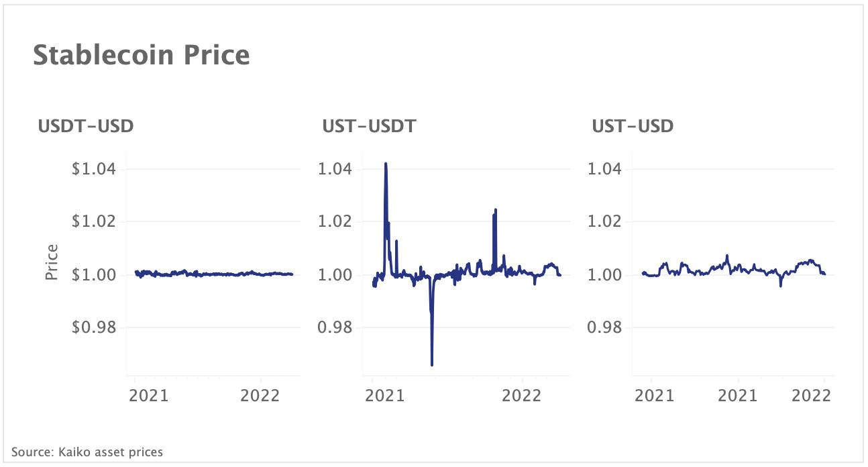Click the $1.04 label on USDT-USD axis
The image size is (868, 467).
(x=94, y=168)
